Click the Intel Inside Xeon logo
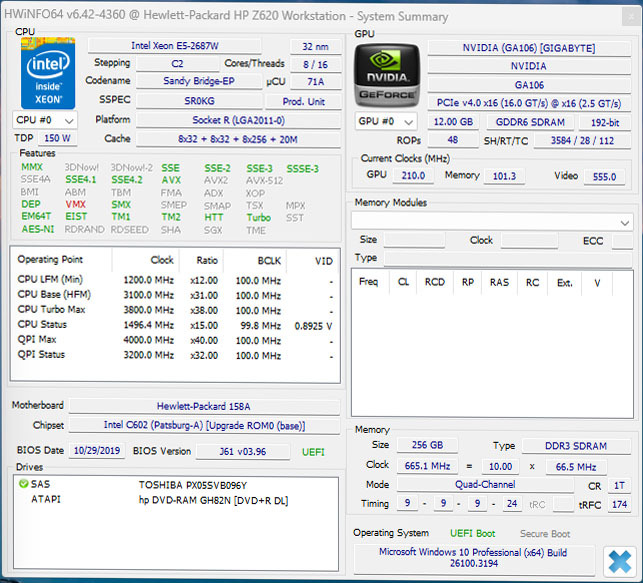Image resolution: width=643 pixels, height=583 pixels. [48, 73]
